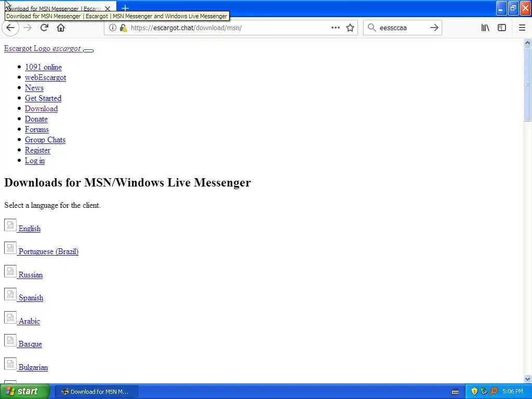Click the broken image icon beside Bulgarian
Image resolution: width=532 pixels, height=399 pixels.
(x=10, y=364)
